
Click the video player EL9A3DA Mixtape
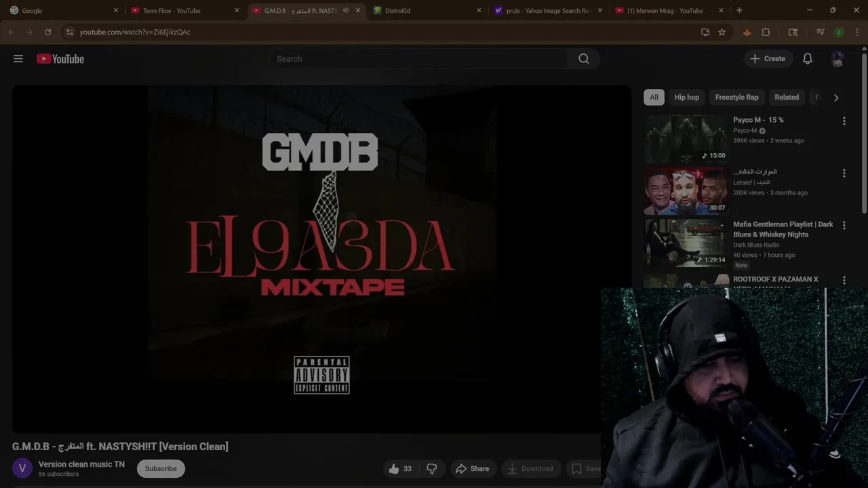(321, 259)
